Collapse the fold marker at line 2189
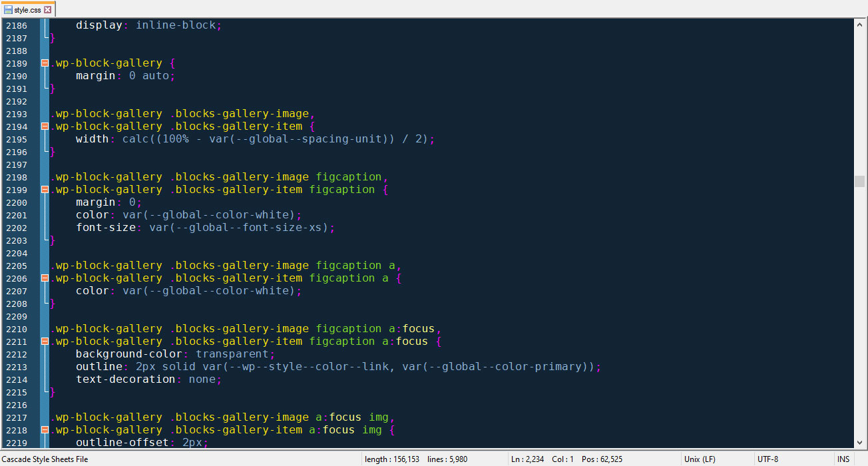Viewport: 868px width, 466px height. coord(45,63)
